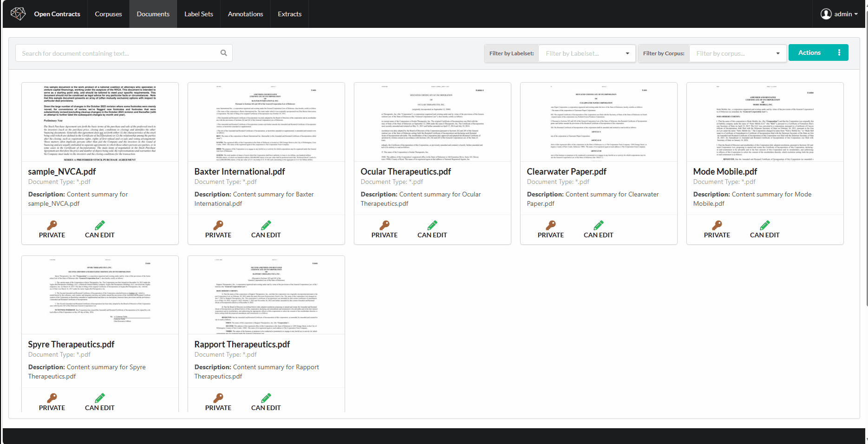Open the Filter by Corpus dropdown

[737, 53]
